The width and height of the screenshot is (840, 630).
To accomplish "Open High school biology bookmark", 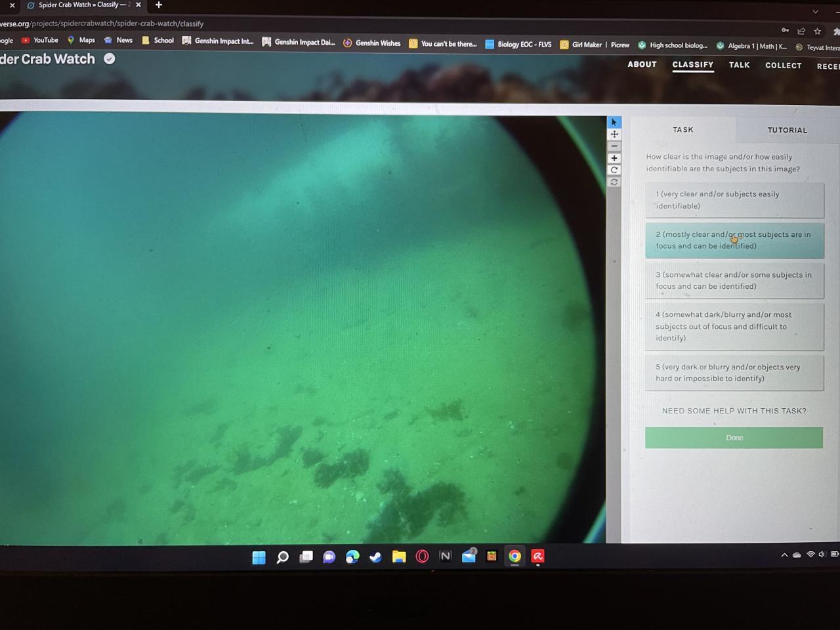I will [x=673, y=45].
